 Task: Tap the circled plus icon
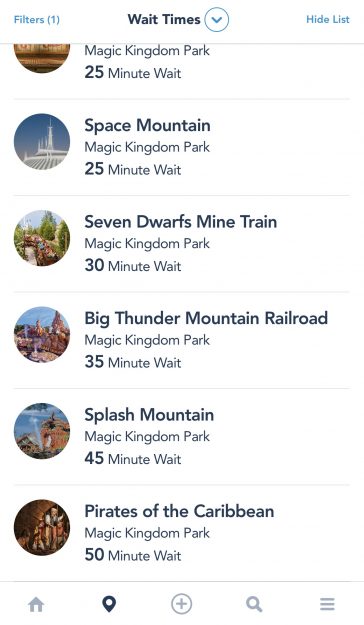click(181, 604)
